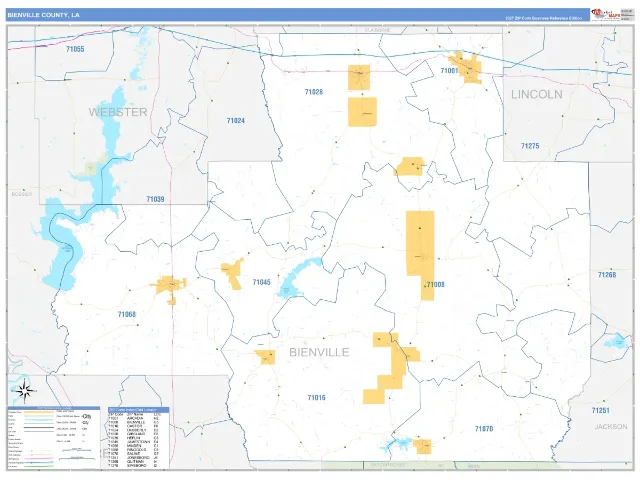Click the ZIP Code index table header

point(139,409)
